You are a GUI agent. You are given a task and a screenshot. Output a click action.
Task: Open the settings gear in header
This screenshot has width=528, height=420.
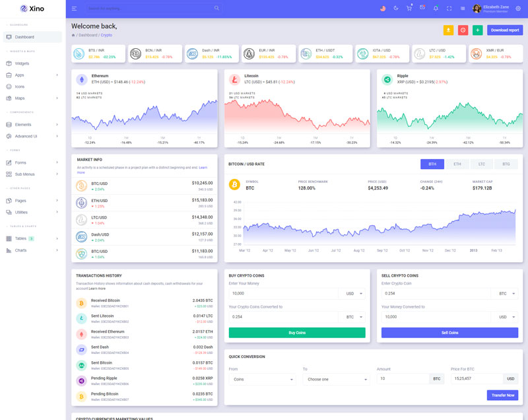(x=518, y=9)
